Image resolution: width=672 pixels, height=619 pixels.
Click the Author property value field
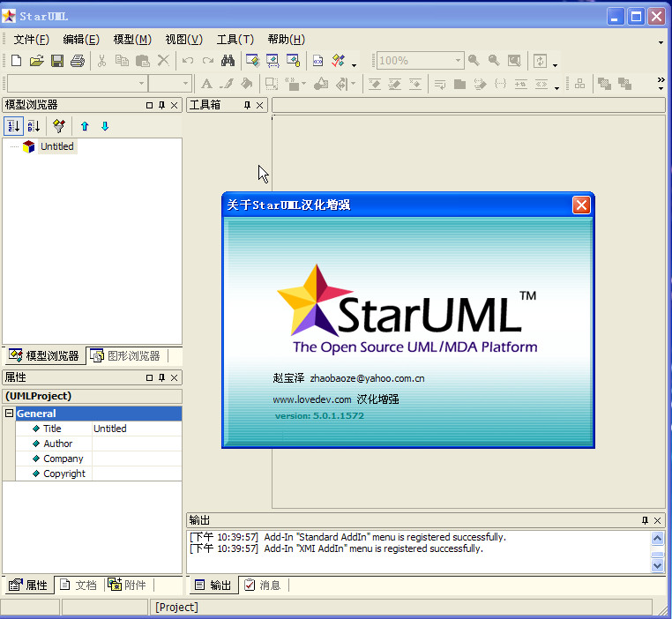[137, 444]
